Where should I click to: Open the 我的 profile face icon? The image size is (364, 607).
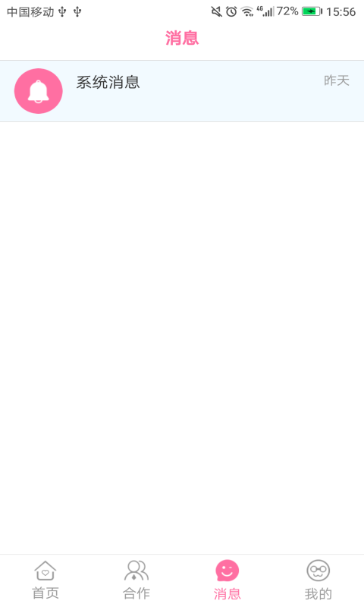(x=318, y=571)
